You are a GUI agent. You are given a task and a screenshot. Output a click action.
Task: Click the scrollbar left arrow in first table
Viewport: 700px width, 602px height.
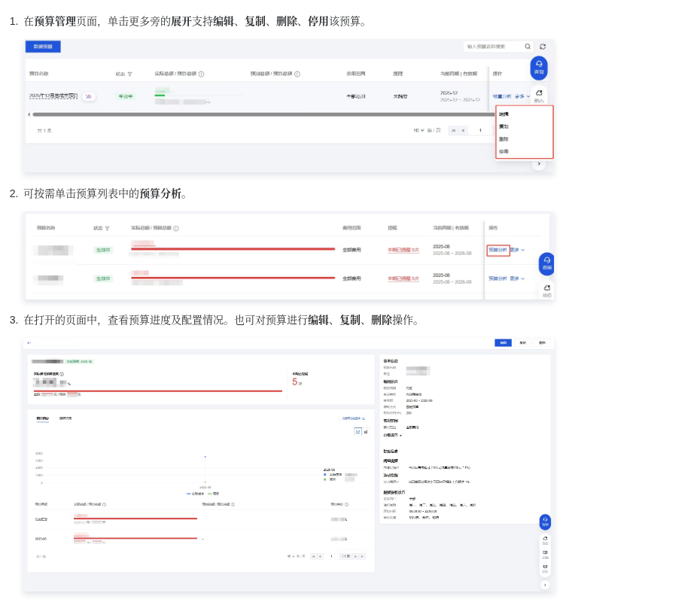29,114
